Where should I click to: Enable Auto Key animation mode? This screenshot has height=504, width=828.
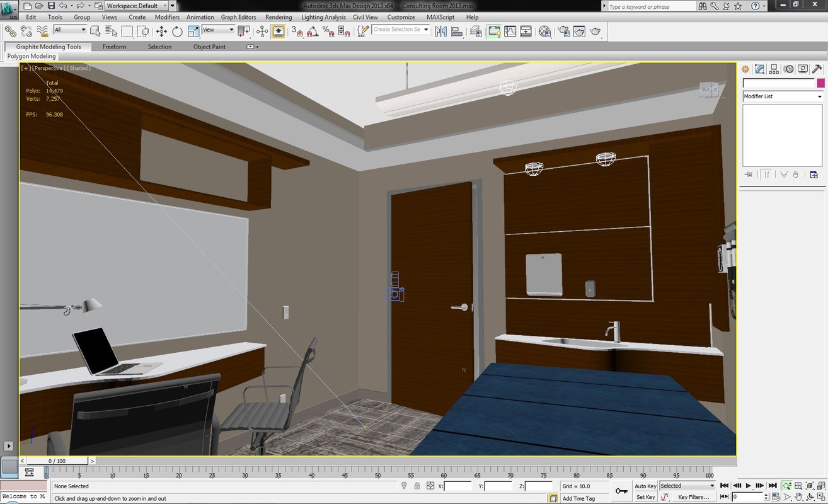(x=645, y=486)
